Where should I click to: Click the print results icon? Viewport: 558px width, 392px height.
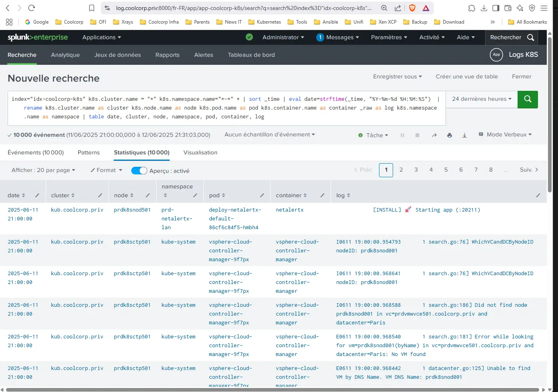(x=450, y=135)
